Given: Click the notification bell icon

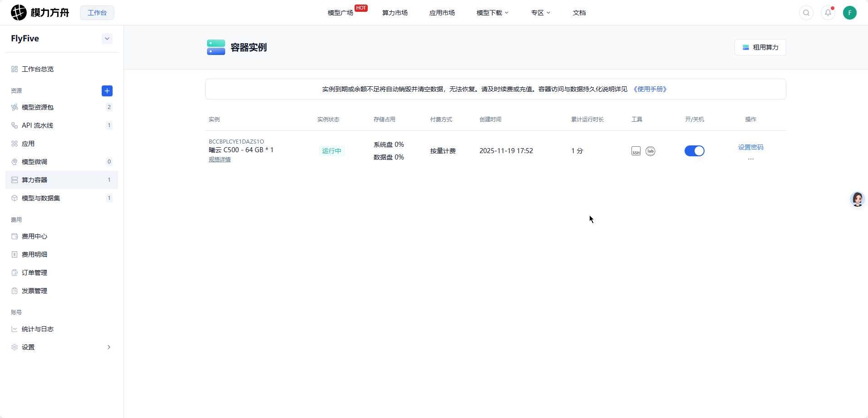Looking at the screenshot, I should pos(828,13).
